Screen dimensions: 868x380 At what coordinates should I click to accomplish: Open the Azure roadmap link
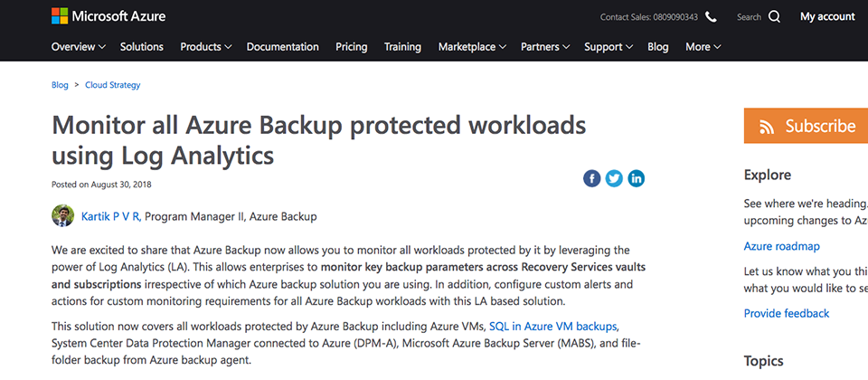(x=781, y=246)
